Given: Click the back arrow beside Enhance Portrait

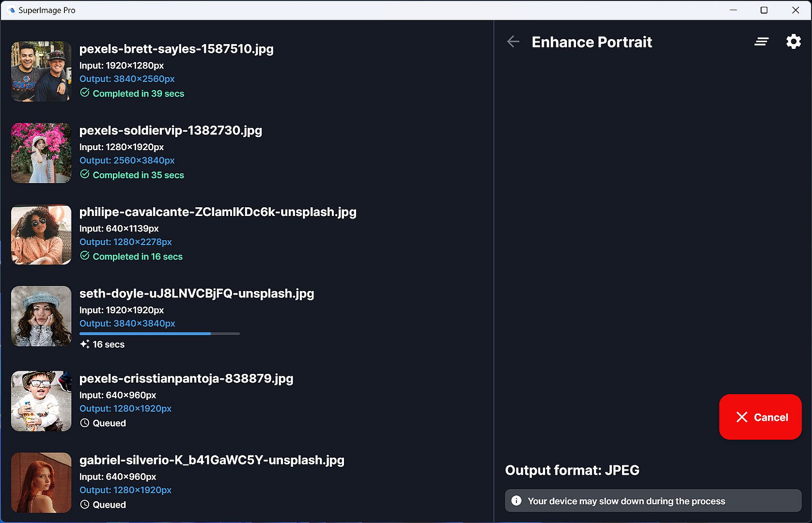Looking at the screenshot, I should [x=513, y=42].
